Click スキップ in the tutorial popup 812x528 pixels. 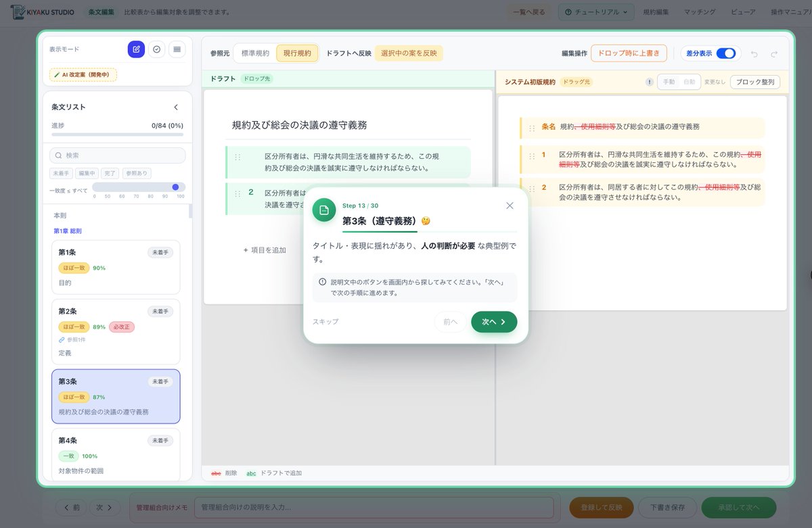(x=325, y=322)
